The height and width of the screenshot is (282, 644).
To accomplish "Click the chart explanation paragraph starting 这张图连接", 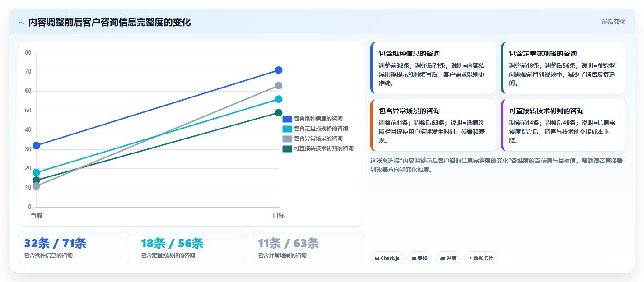I will coord(496,165).
